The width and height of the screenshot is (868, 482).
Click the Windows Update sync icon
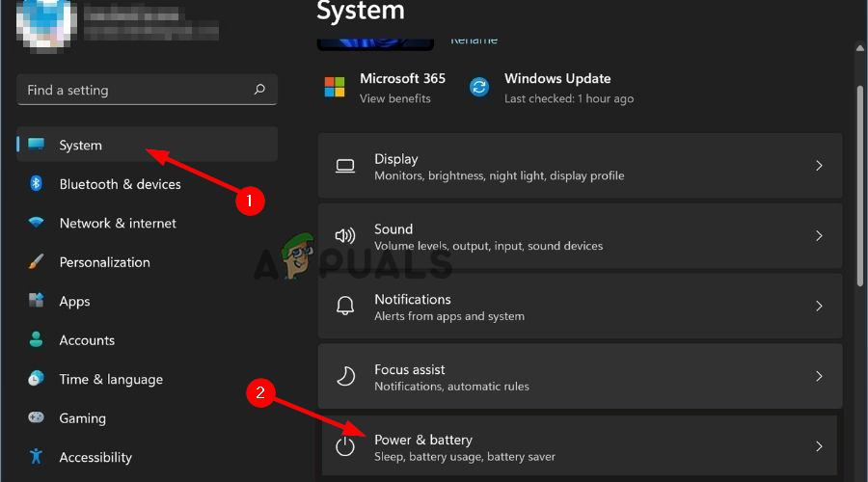(479, 88)
